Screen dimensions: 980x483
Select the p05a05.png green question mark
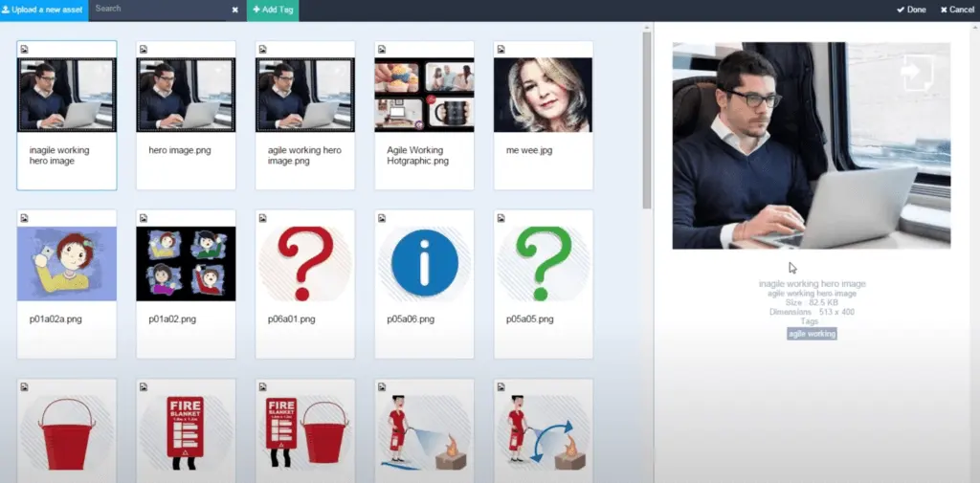point(544,264)
